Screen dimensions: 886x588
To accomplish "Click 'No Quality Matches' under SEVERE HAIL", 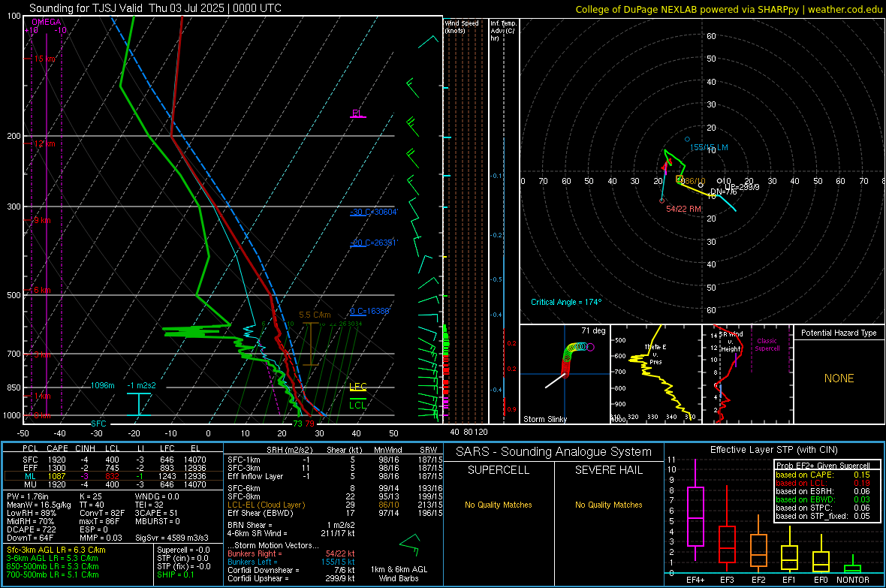I will click(608, 505).
